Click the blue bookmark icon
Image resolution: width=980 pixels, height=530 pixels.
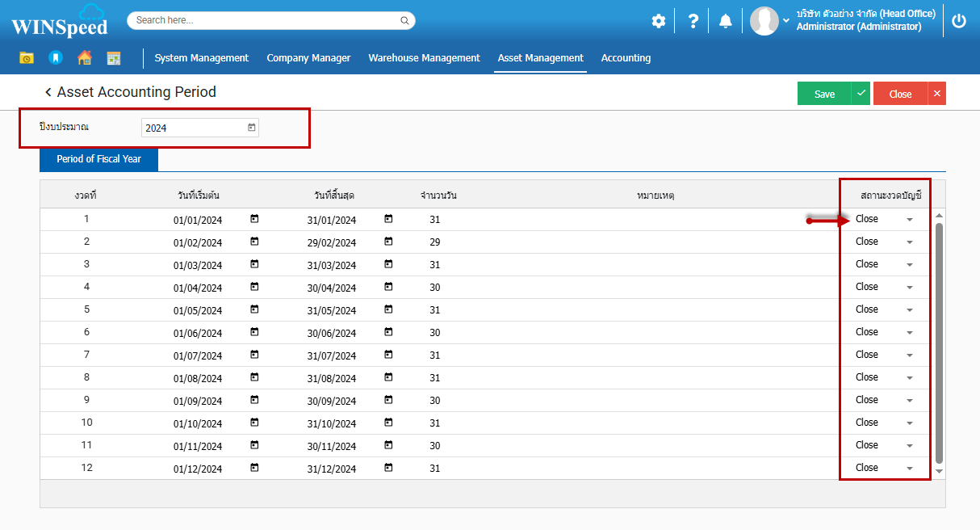tap(55, 57)
